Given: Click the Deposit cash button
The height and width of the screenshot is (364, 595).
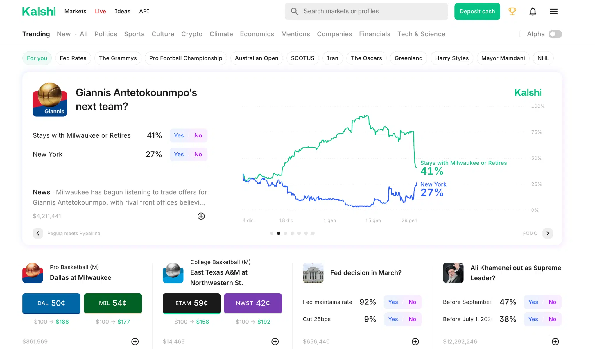Looking at the screenshot, I should click(477, 11).
